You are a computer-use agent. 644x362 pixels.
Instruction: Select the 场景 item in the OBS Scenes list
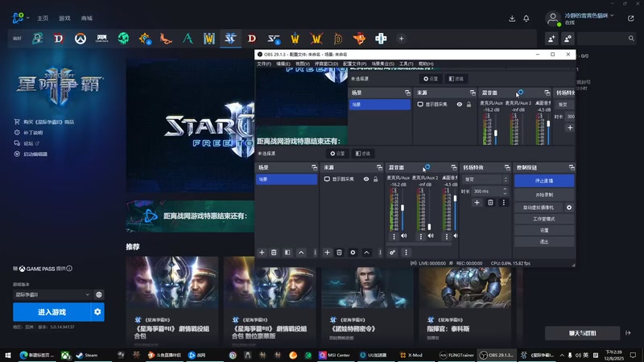click(287, 179)
